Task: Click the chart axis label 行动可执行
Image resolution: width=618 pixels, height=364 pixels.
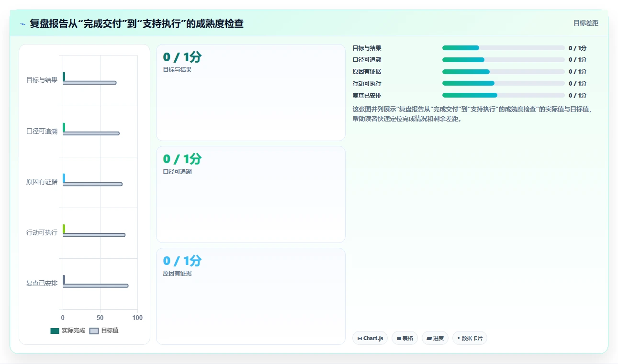Action: click(42, 232)
